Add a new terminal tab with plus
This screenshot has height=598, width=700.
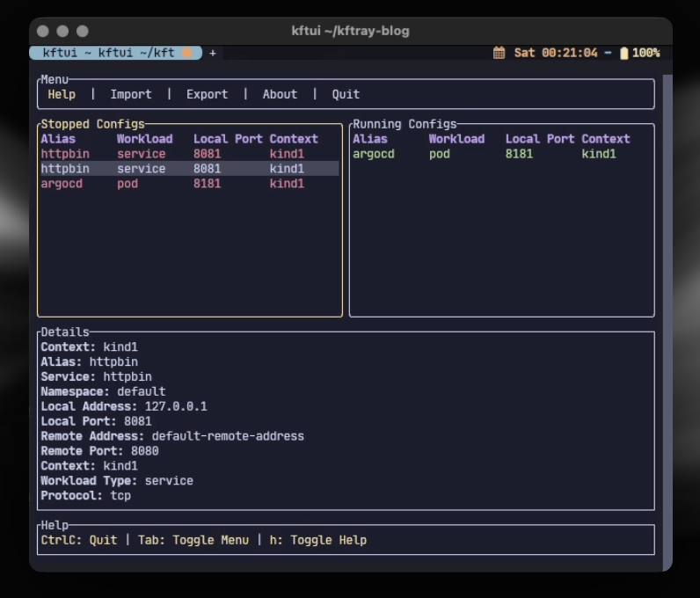[213, 53]
